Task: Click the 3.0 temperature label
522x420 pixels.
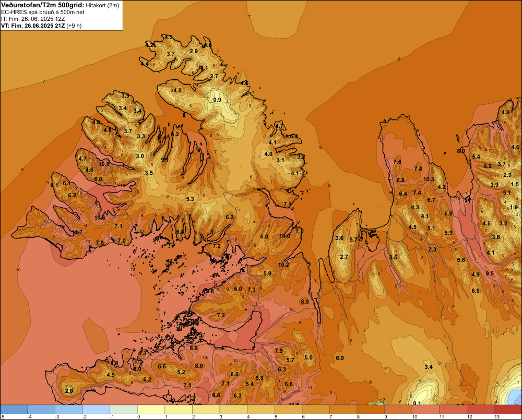Action: pos(140,156)
